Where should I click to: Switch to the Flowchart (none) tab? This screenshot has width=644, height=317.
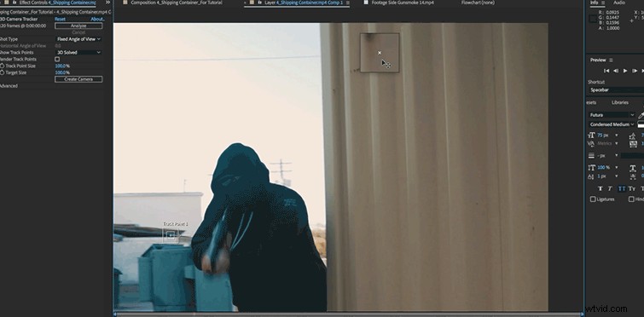coord(478,3)
